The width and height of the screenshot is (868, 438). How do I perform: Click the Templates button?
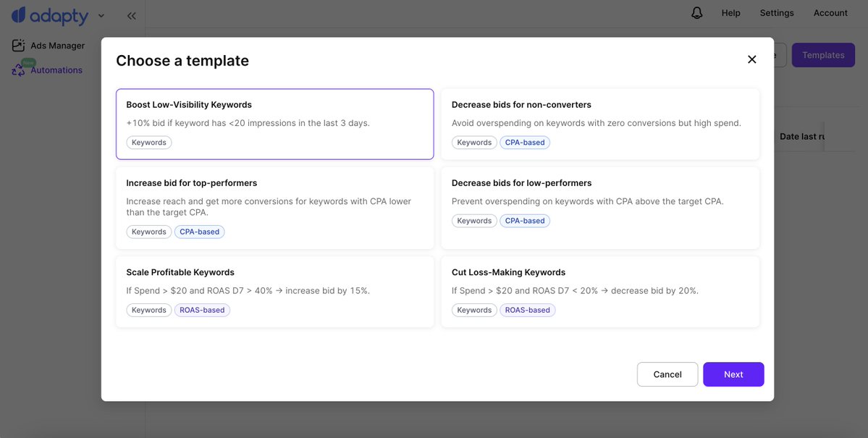[823, 55]
